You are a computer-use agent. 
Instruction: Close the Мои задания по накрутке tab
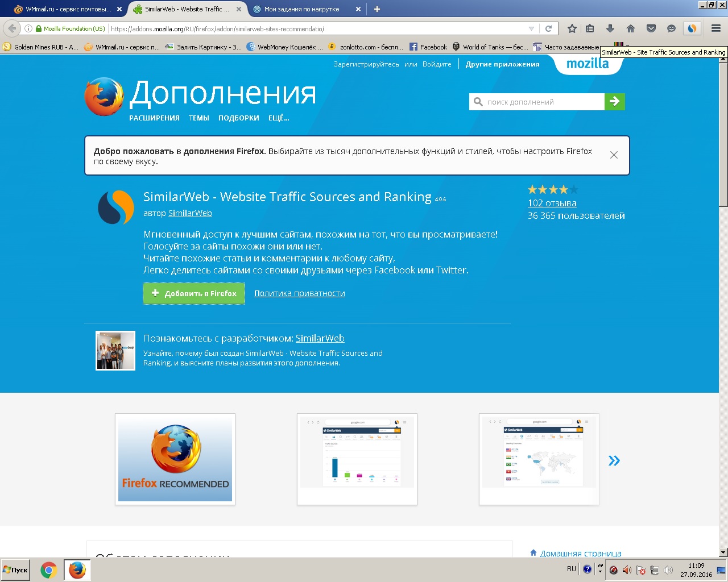[358, 9]
